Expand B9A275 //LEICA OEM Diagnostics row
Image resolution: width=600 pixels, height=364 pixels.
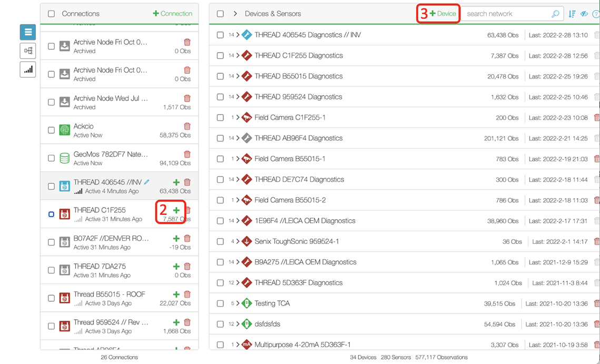[x=238, y=262]
